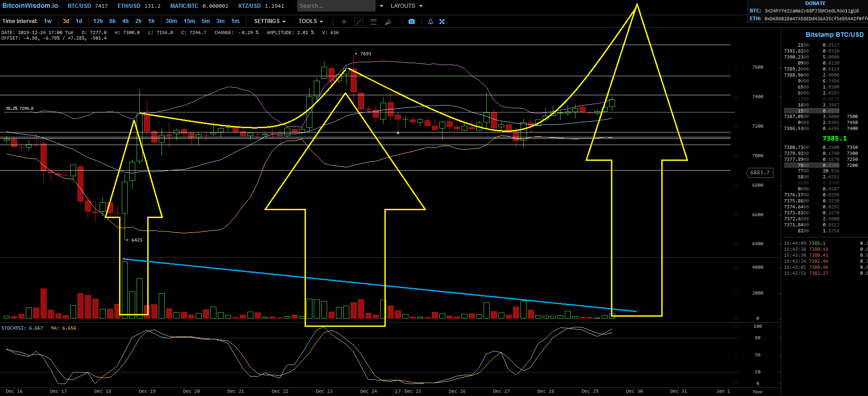
Task: Select the 7450 depth price level
Action: click(x=852, y=123)
